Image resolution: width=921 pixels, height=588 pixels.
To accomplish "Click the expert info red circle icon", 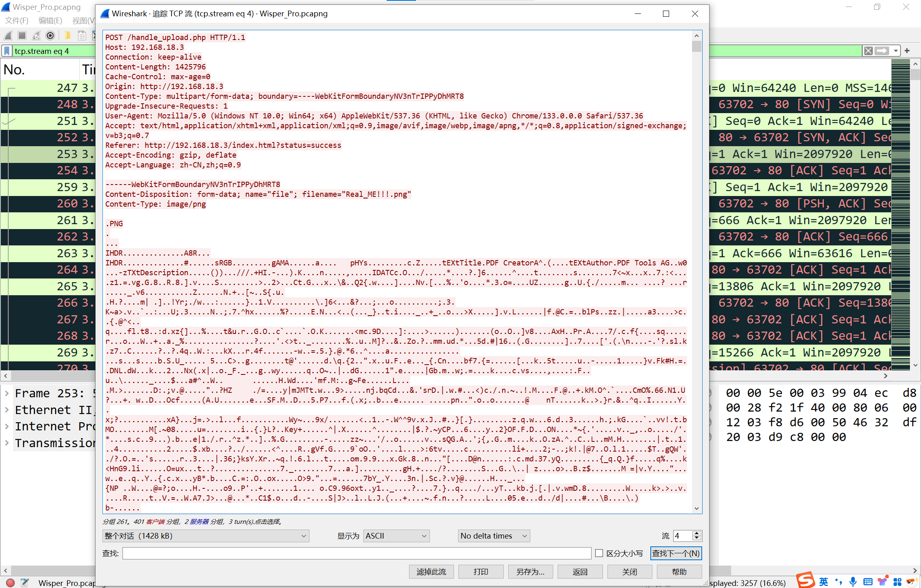I will point(11,583).
